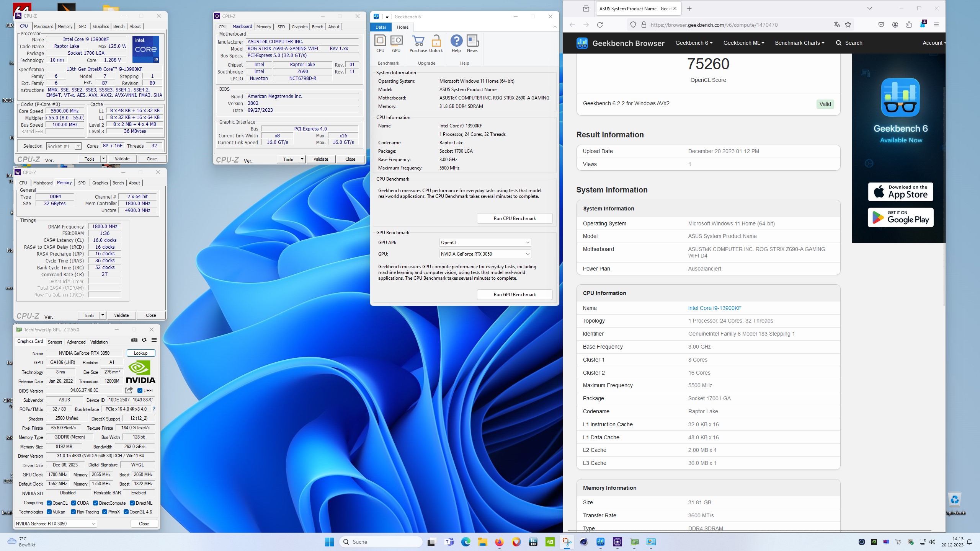Click the Unlock padlock icon in Geekbench
Image resolution: width=980 pixels, height=551 pixels.
(x=436, y=44)
